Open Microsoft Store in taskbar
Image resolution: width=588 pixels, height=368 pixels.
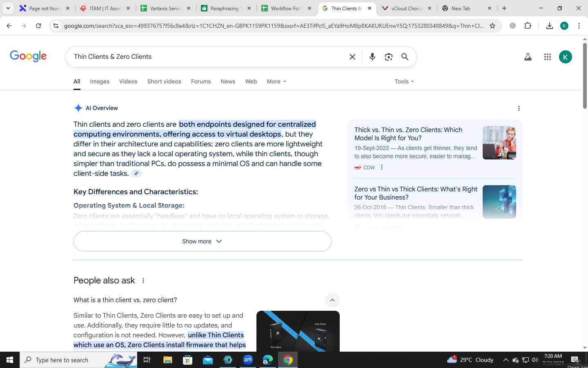point(187,360)
